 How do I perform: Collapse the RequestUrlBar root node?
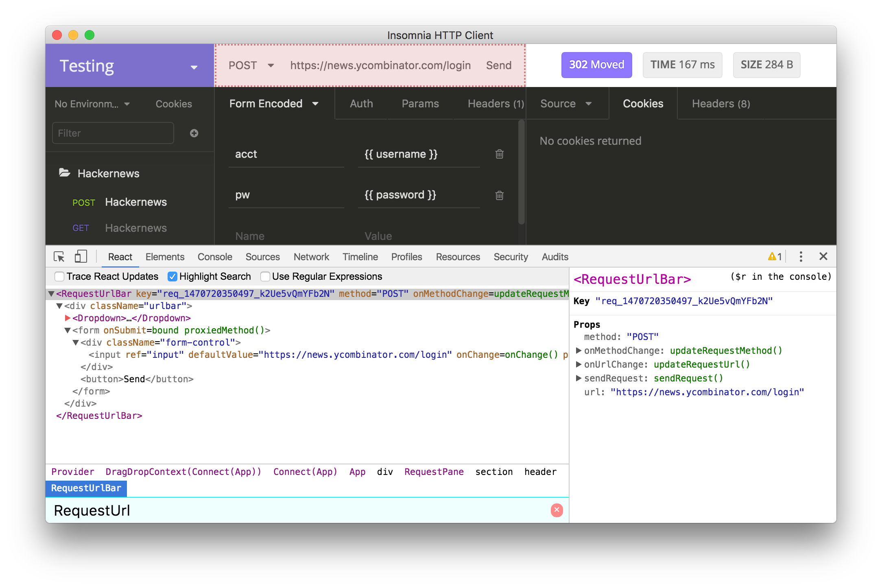tap(51, 294)
